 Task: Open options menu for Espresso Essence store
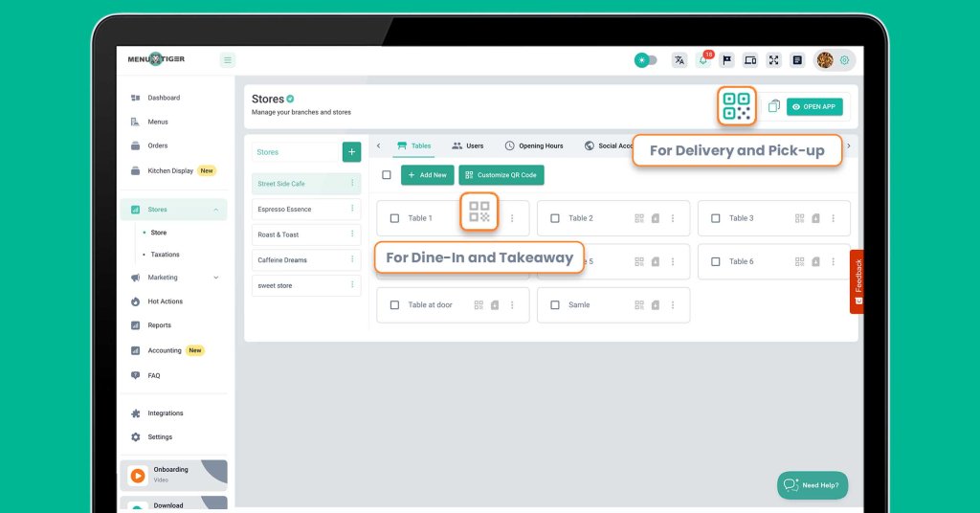(x=352, y=209)
